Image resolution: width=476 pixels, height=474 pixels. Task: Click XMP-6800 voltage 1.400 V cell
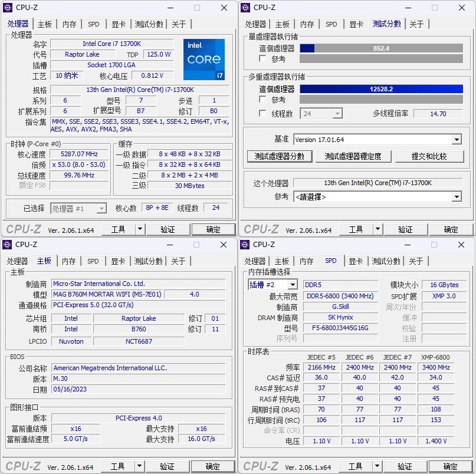coord(436,441)
